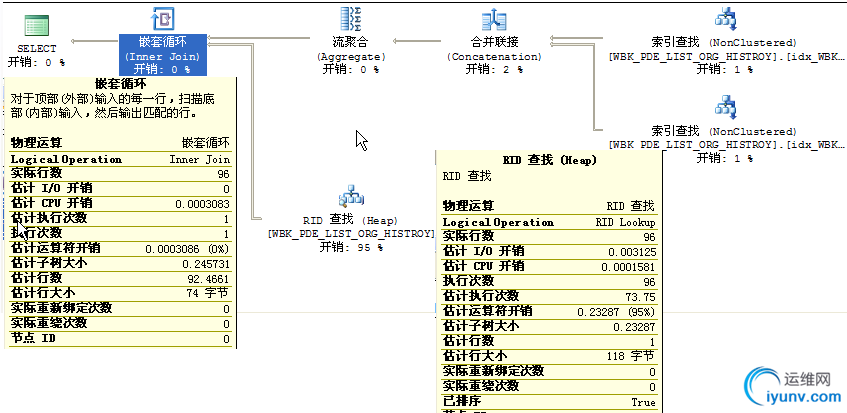
Task: Click the RID 查找 (Heap) tooltip title
Action: tap(549, 160)
